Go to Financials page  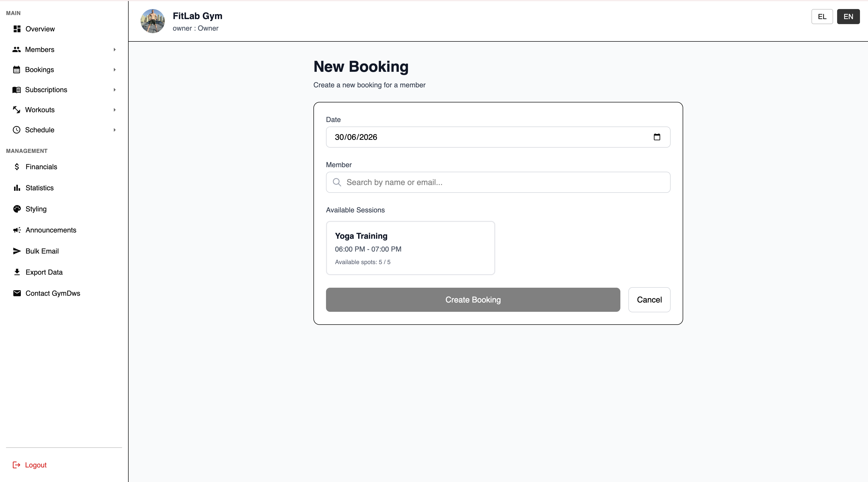pyautogui.click(x=64, y=167)
